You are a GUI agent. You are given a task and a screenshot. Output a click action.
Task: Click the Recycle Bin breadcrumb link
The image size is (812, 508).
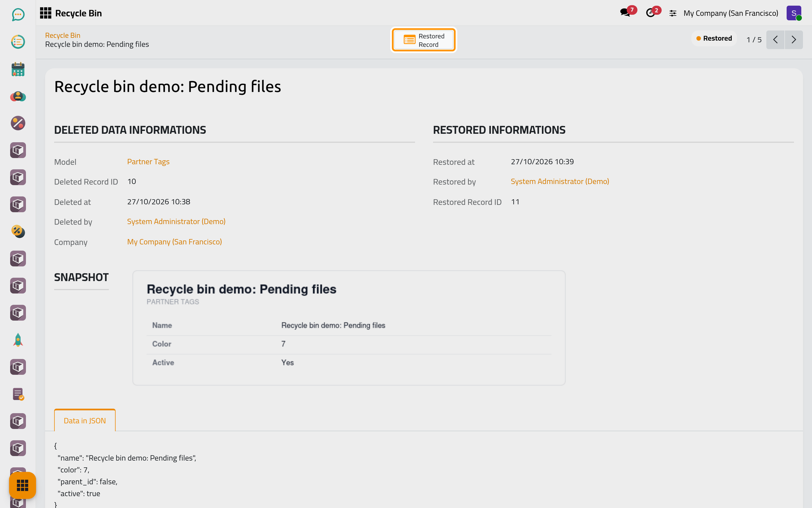click(63, 36)
